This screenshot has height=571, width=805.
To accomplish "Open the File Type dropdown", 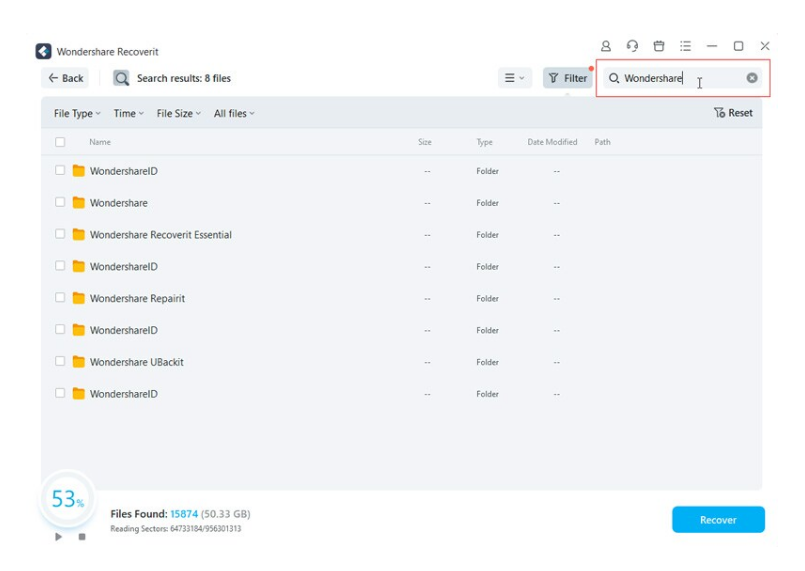I will click(x=77, y=113).
